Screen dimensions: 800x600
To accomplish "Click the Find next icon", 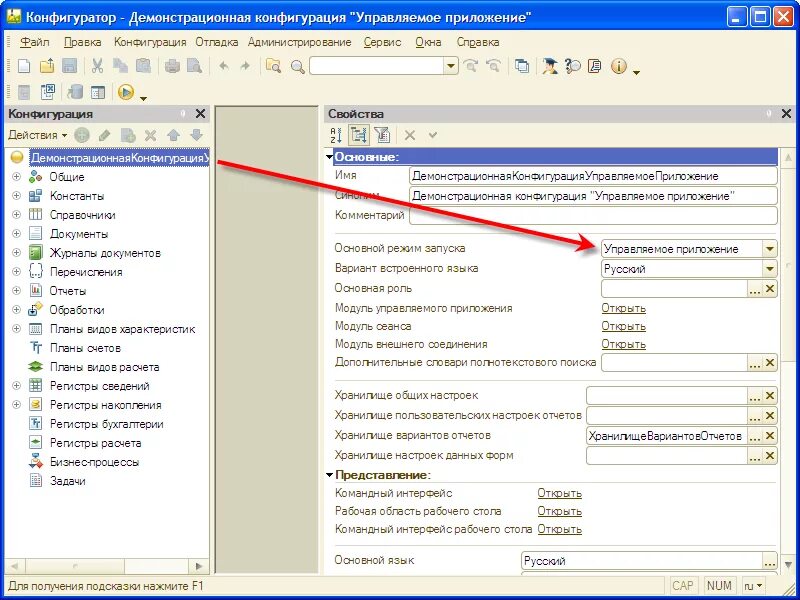I will tap(470, 66).
